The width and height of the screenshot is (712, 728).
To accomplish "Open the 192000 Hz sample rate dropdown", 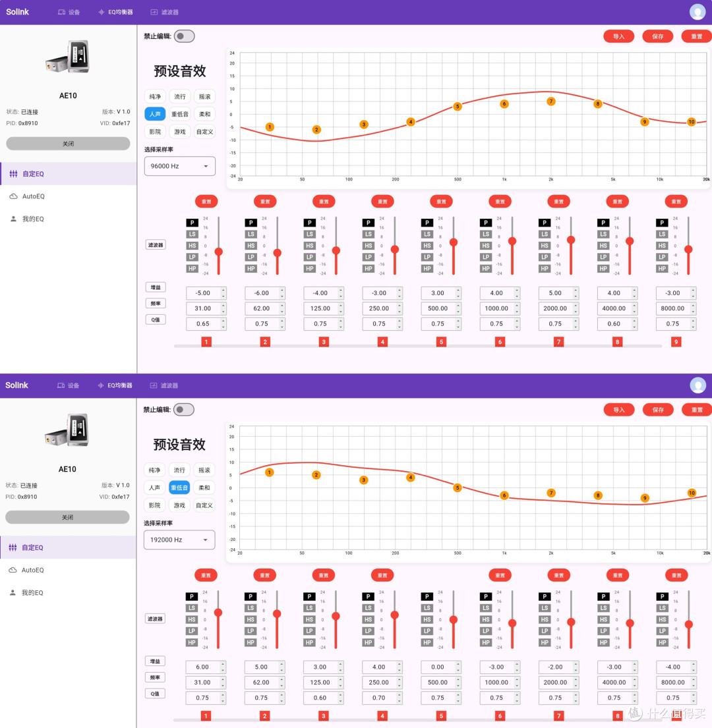I will point(179,540).
